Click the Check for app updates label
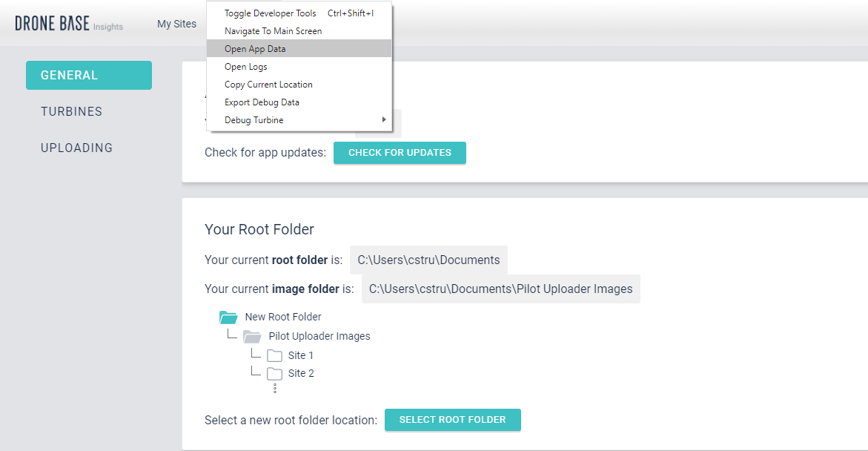868x451 pixels. click(x=265, y=153)
